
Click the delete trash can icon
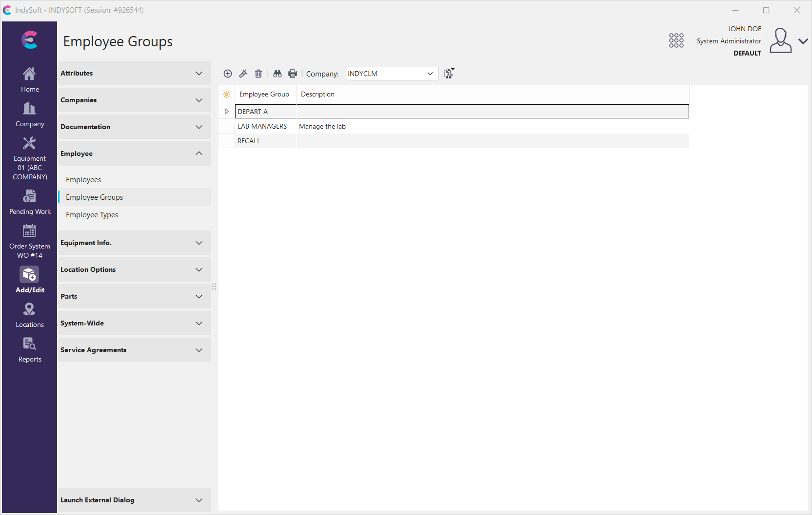click(x=258, y=74)
